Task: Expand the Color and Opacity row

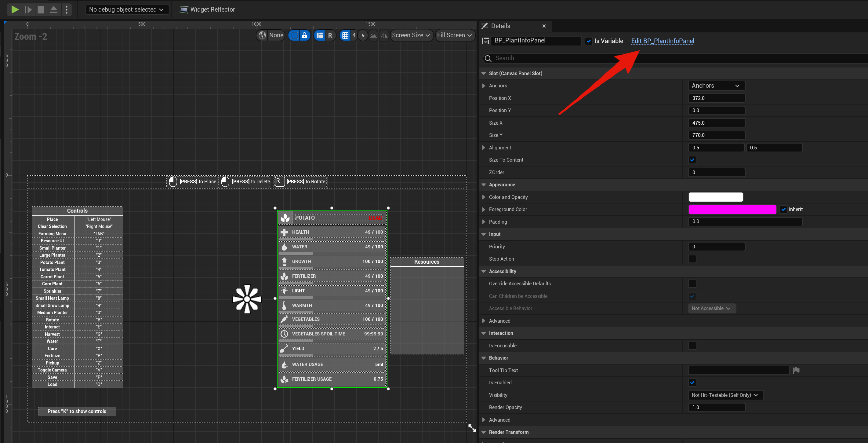Action: click(x=484, y=197)
